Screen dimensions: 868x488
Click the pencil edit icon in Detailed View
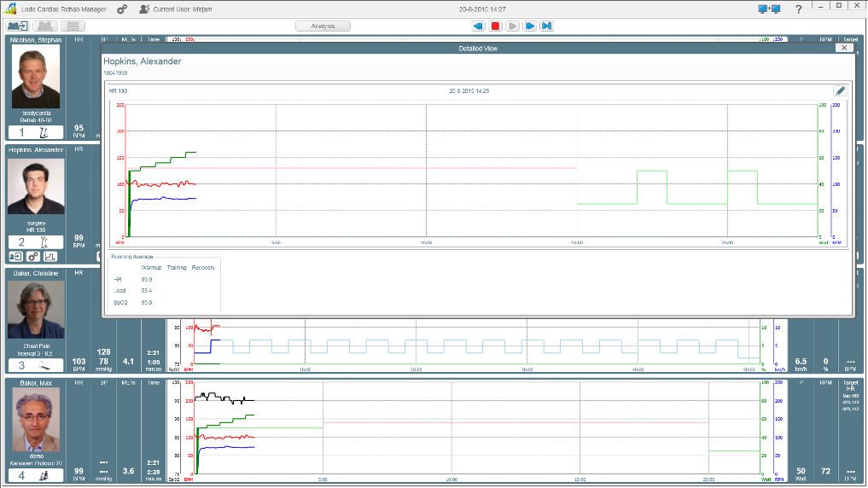[x=840, y=90]
